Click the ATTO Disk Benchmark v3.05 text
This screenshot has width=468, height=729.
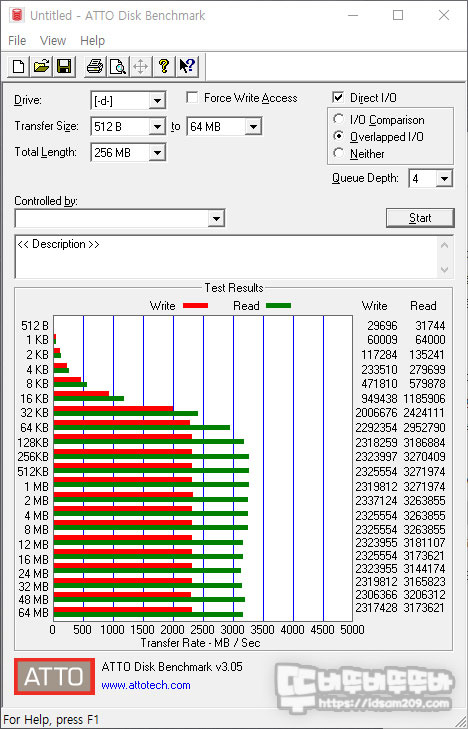tap(172, 667)
